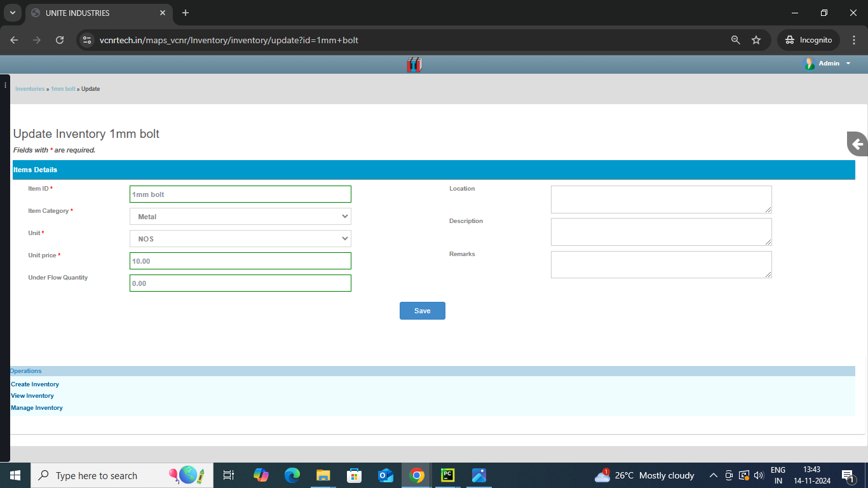Click the Operations heading link
Viewport: 868px width, 488px height.
25,371
